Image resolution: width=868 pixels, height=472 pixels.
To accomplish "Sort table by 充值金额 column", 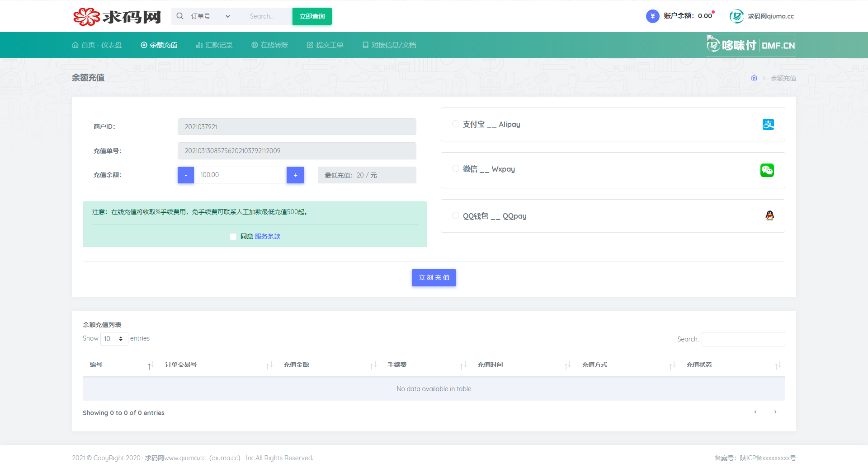I will point(328,365).
